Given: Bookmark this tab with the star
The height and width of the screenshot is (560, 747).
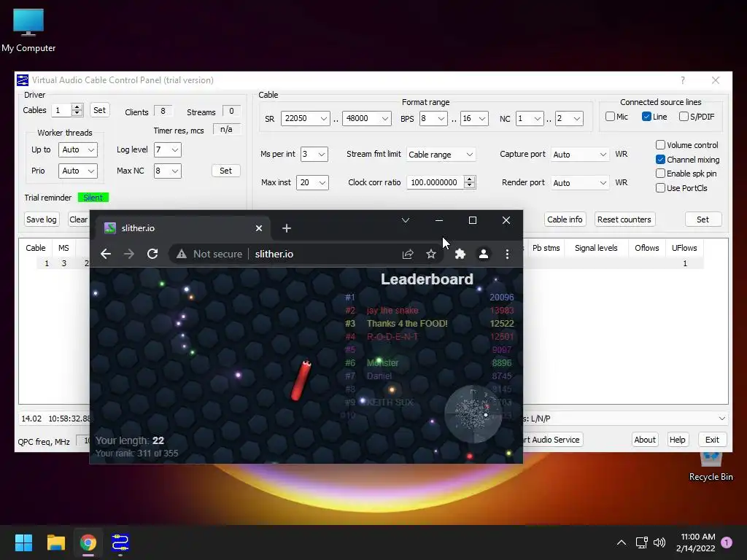Looking at the screenshot, I should pyautogui.click(x=431, y=254).
